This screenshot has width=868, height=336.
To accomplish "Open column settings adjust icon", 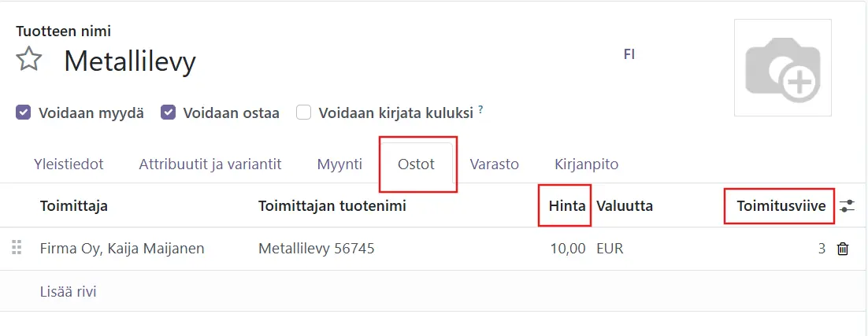I will [x=847, y=206].
